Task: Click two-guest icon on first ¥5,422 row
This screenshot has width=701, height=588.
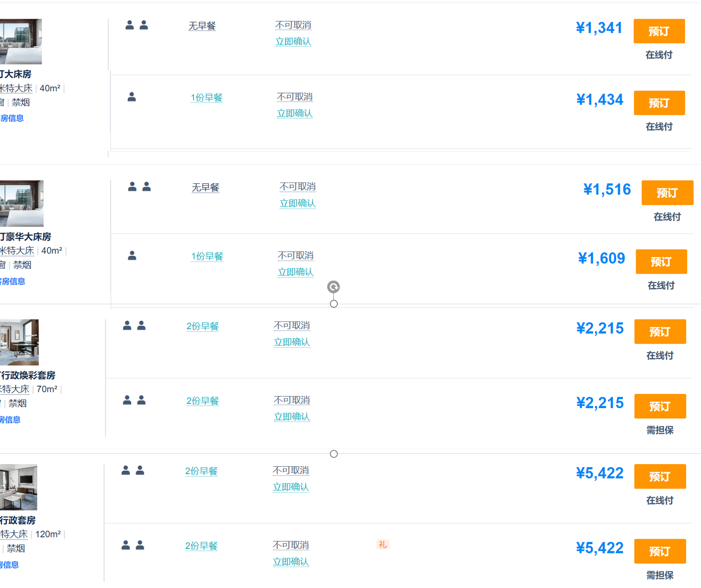Action: tap(133, 470)
